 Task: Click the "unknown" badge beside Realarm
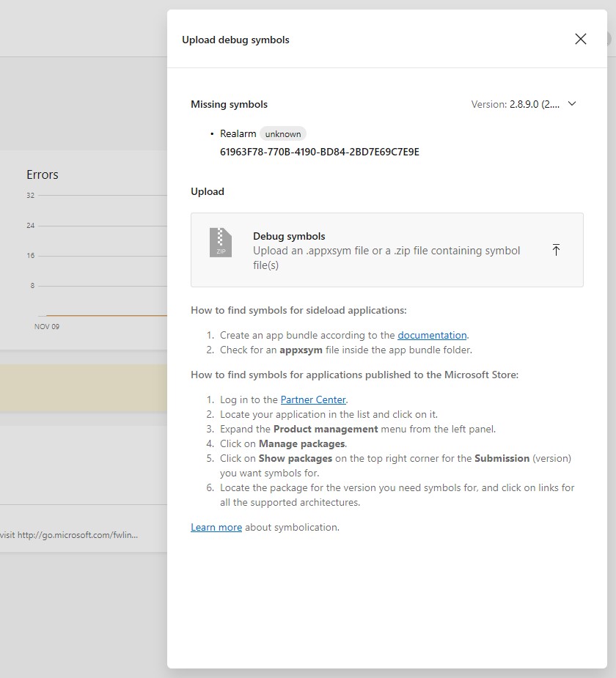283,133
